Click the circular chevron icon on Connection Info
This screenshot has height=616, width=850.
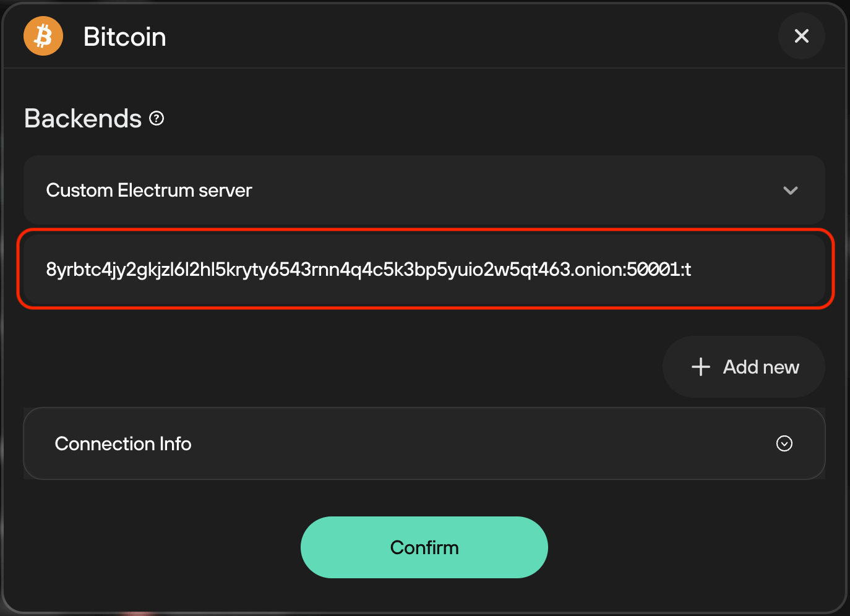click(x=784, y=443)
